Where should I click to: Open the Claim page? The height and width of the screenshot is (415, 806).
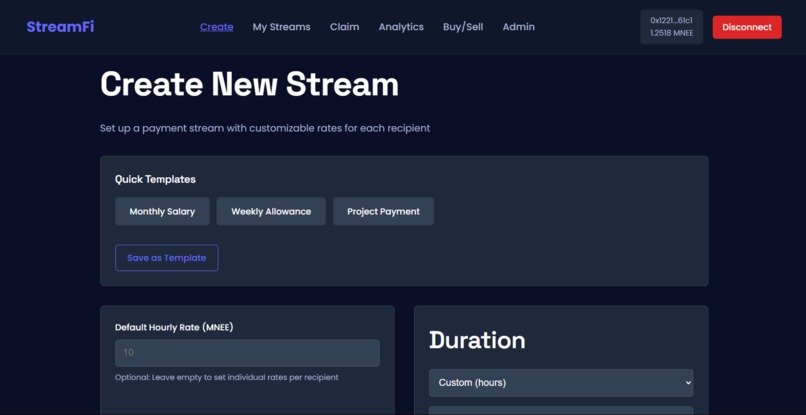coord(344,27)
